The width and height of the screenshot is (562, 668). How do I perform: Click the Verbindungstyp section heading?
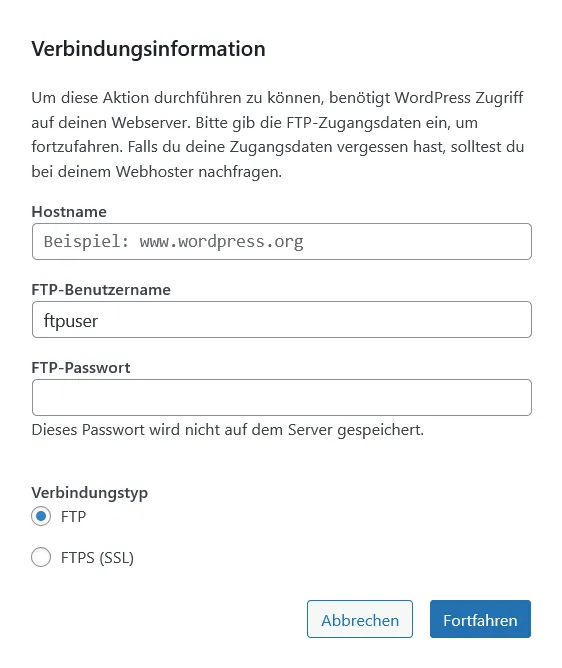[89, 493]
